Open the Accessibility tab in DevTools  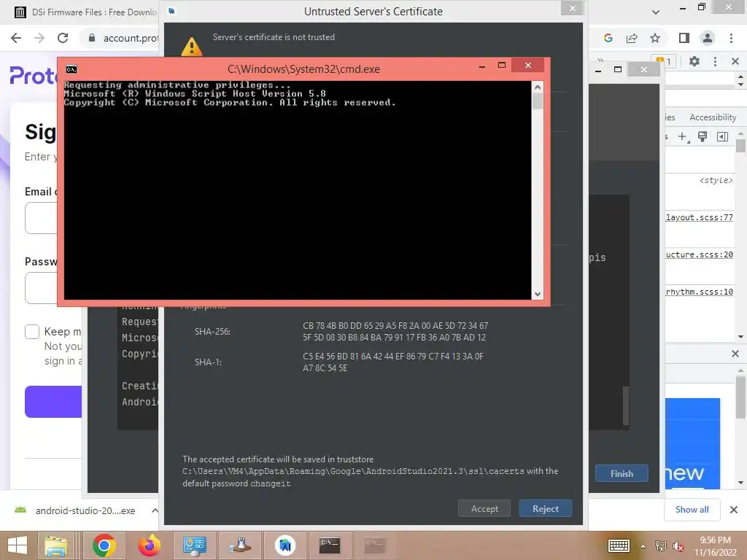point(713,117)
